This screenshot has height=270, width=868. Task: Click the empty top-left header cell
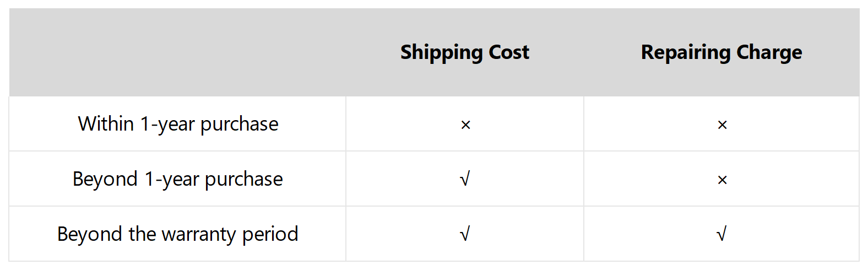tap(177, 52)
